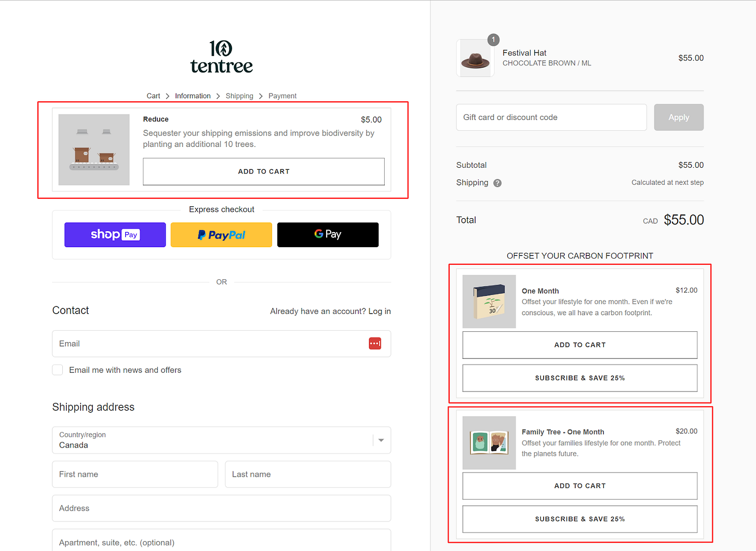
Task: Click the Reduce shipping emissions product image
Action: pos(94,150)
